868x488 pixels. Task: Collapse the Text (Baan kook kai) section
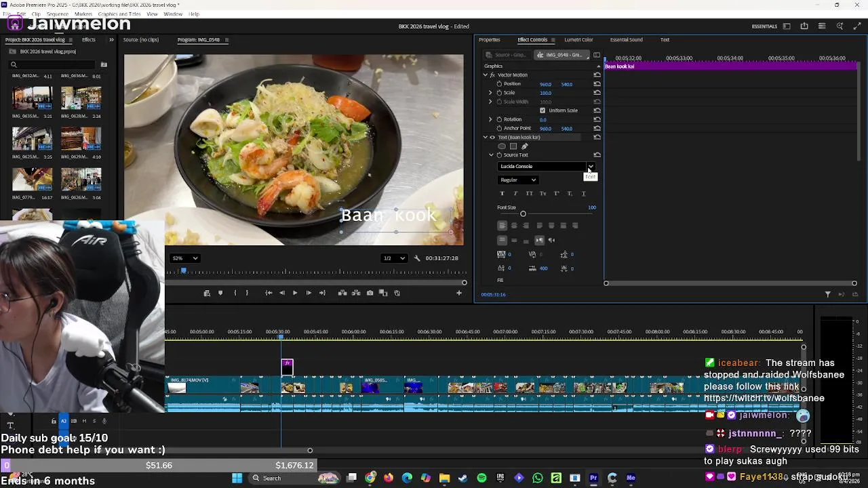485,137
